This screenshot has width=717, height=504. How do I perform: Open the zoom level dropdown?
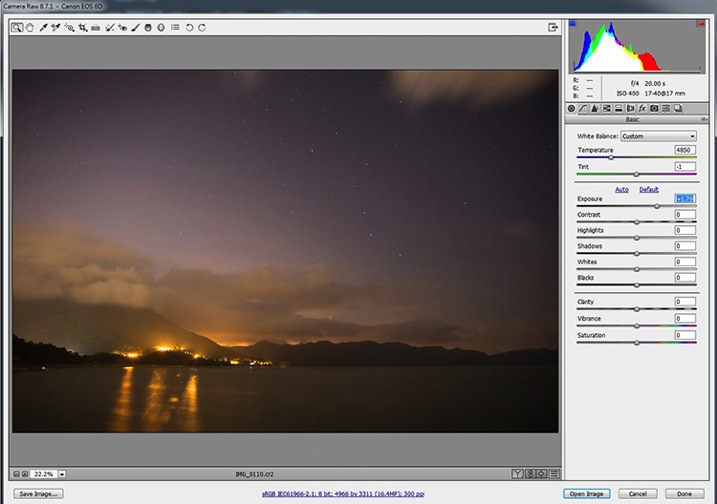click(62, 473)
